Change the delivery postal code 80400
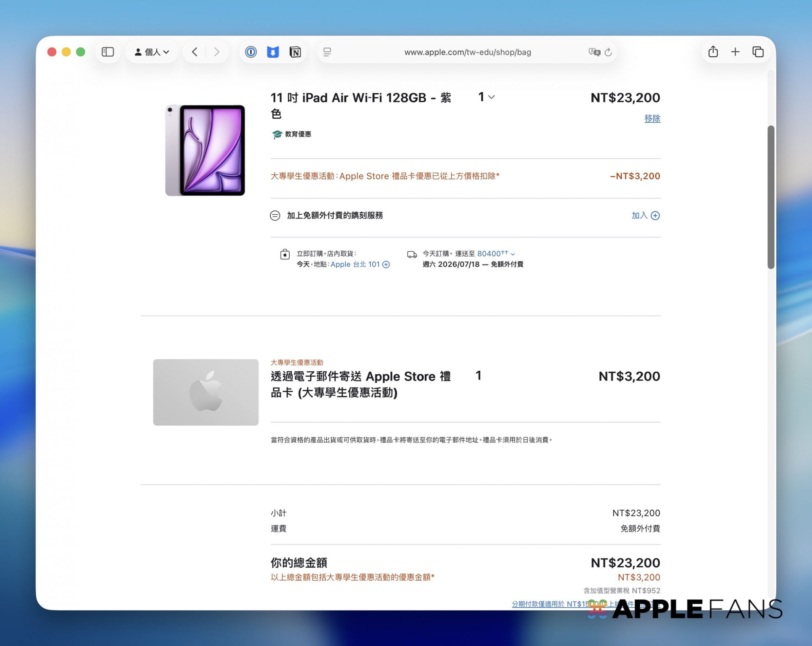 [x=496, y=253]
